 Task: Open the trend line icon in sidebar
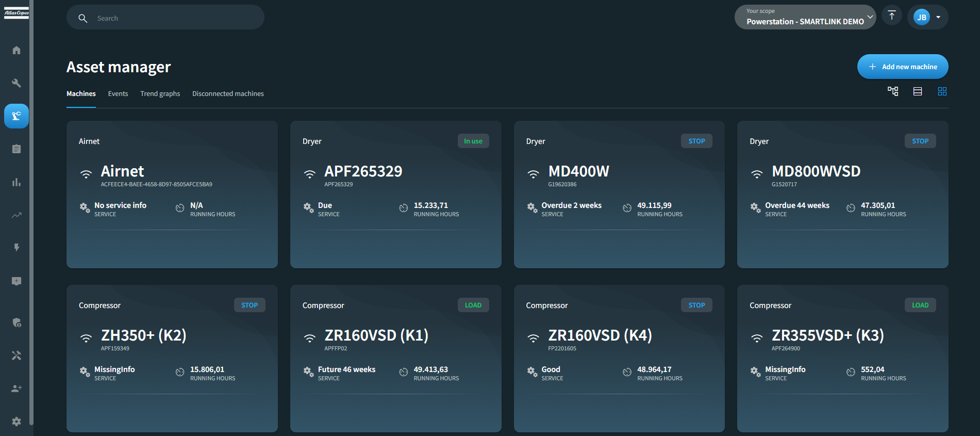click(x=16, y=215)
